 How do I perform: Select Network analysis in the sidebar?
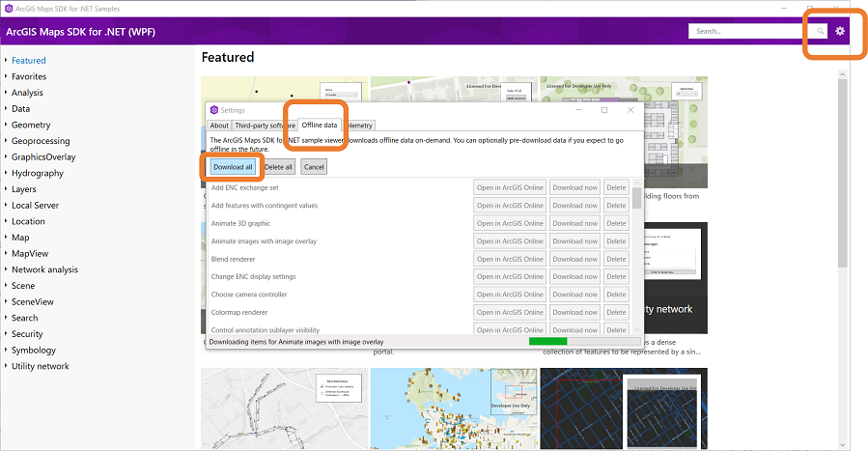(44, 269)
